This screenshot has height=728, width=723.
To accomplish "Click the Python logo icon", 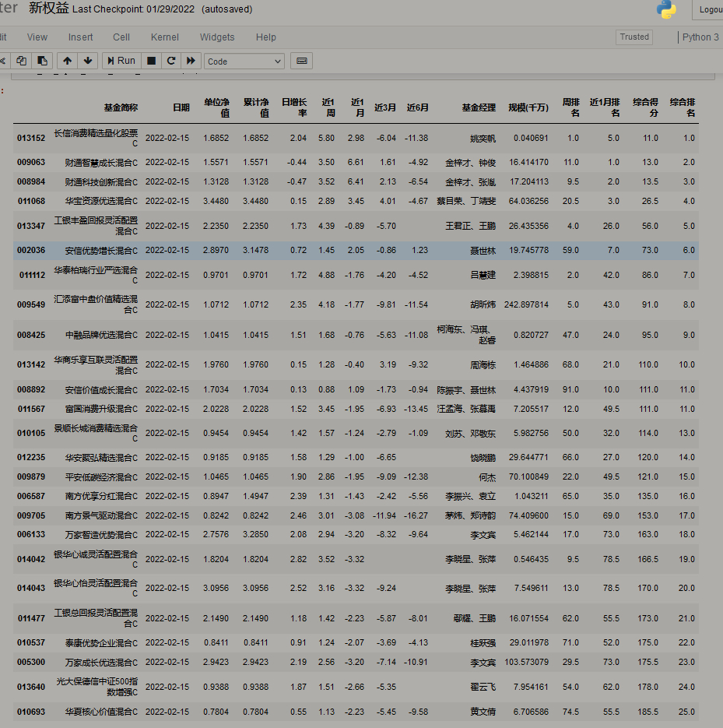I will click(x=666, y=9).
